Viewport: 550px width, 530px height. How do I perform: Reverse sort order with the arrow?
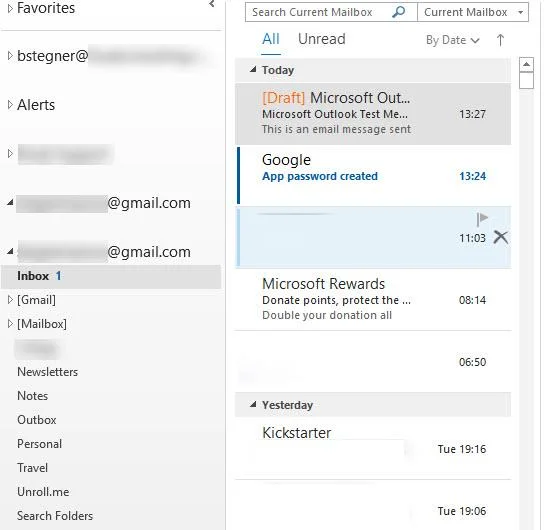click(500, 40)
